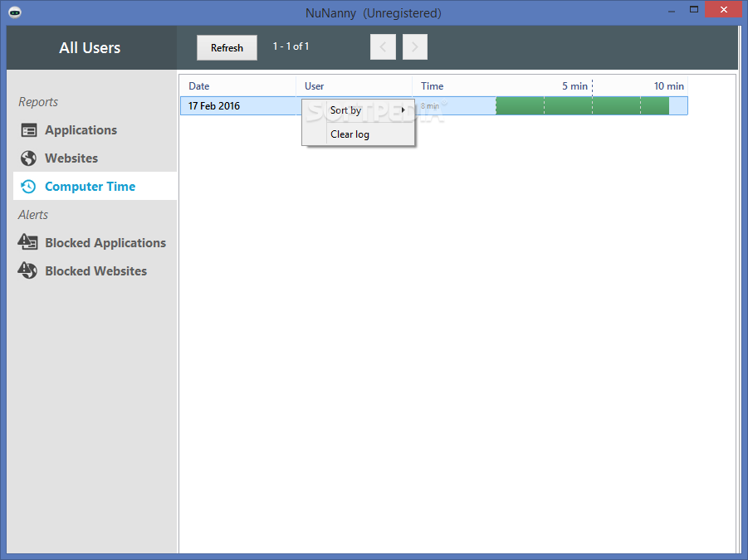Click the Blocked Websites alert icon
Image resolution: width=748 pixels, height=560 pixels.
click(27, 270)
